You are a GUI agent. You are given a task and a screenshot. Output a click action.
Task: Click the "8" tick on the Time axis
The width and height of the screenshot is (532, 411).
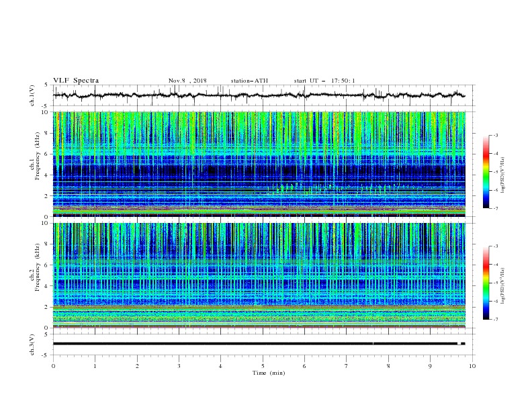coord(388,366)
